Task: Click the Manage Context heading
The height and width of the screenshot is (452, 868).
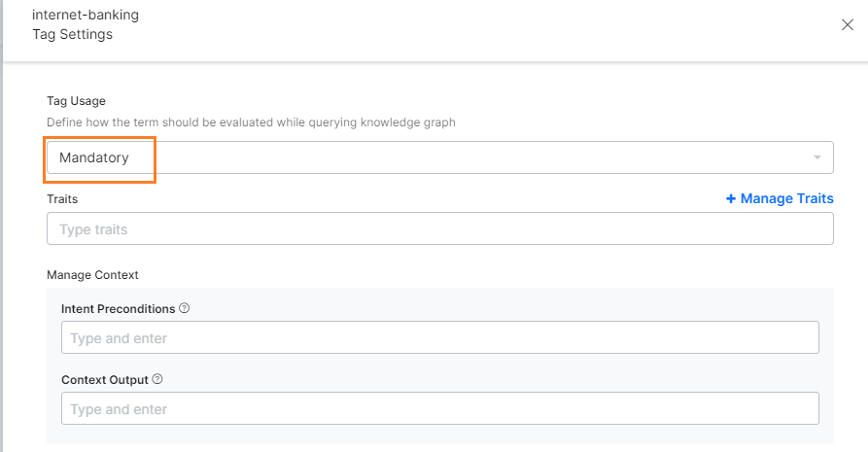Action: [x=92, y=275]
